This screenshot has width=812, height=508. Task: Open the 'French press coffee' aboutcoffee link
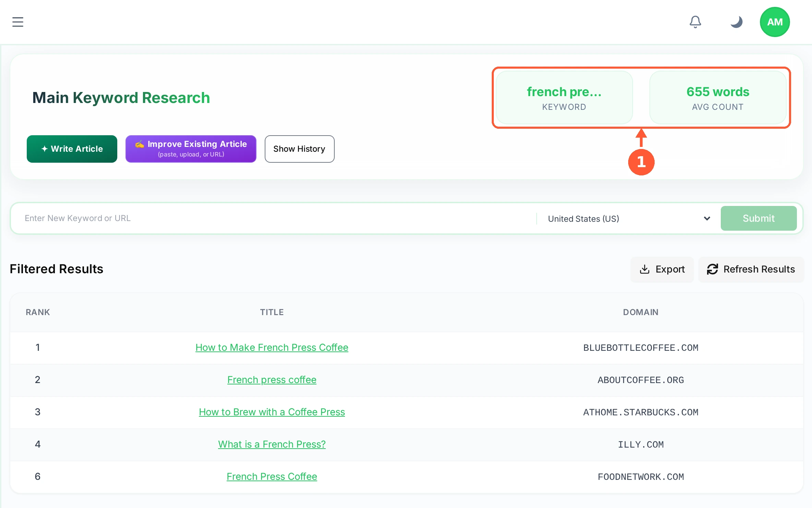(x=272, y=380)
